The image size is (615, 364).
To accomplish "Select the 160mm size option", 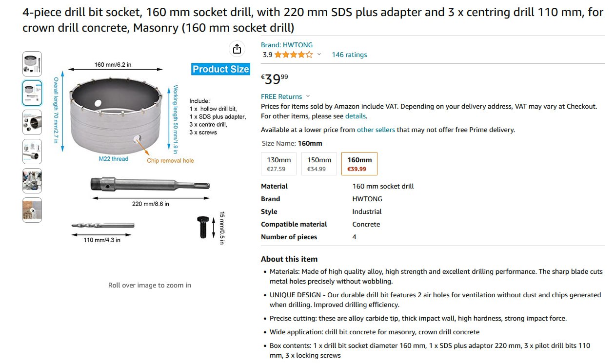I will (x=359, y=164).
